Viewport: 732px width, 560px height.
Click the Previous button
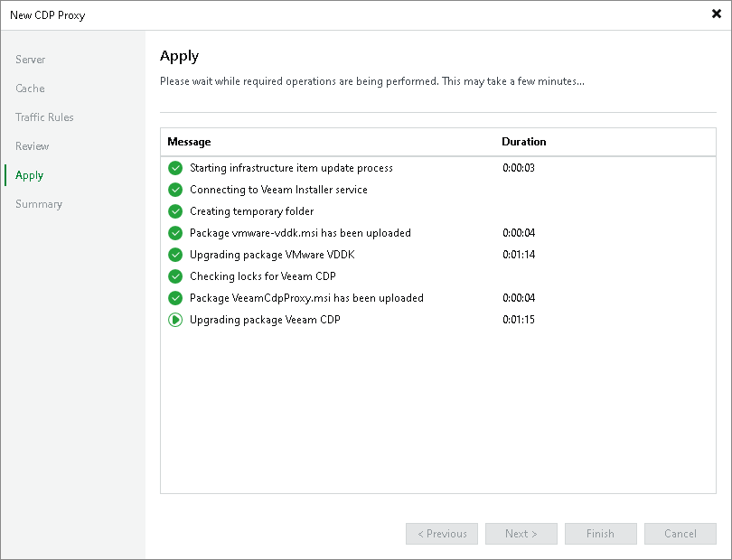(x=442, y=534)
